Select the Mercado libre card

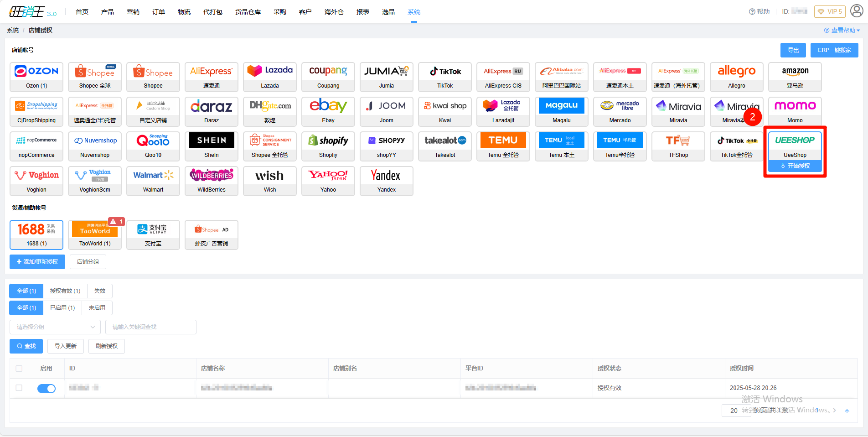(620, 112)
